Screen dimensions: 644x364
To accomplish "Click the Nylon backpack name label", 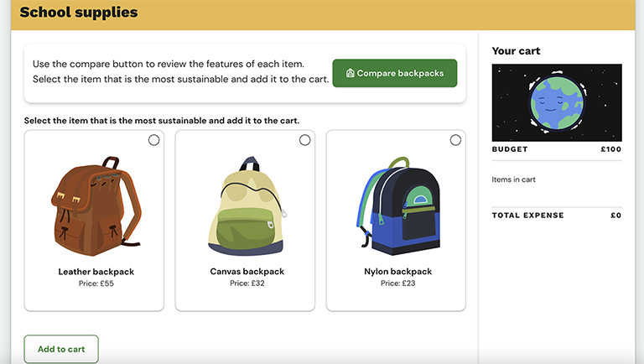I will pyautogui.click(x=398, y=272).
